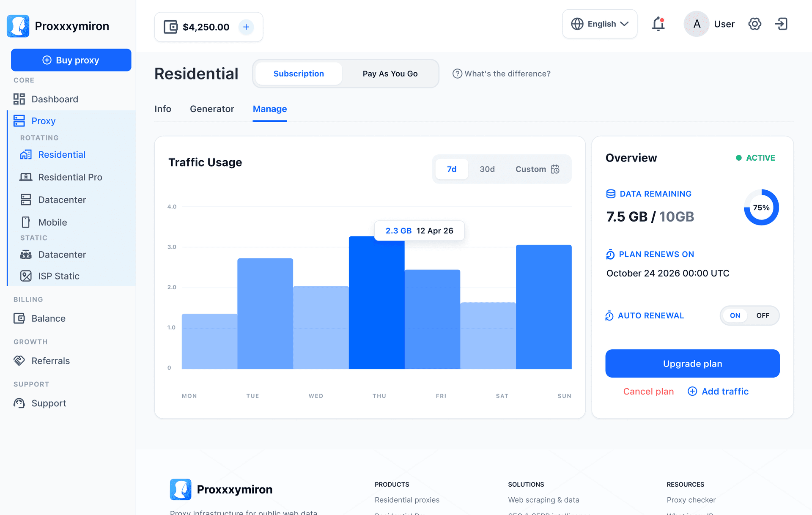Switch auto renewal to OFF
This screenshot has width=812, height=515.
pyautogui.click(x=763, y=315)
